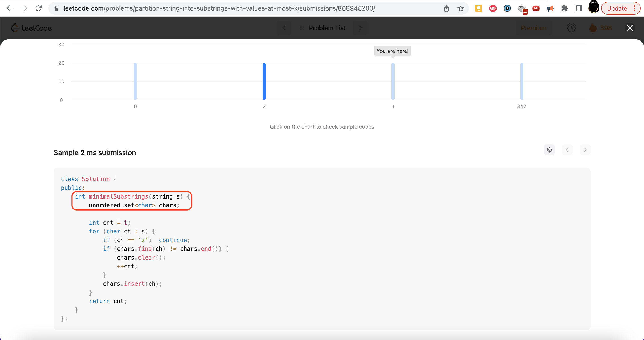Go to the previous sample submission chevron

pyautogui.click(x=567, y=150)
